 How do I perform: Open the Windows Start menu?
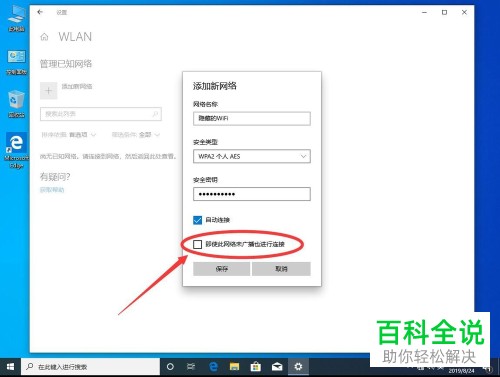pos(10,367)
